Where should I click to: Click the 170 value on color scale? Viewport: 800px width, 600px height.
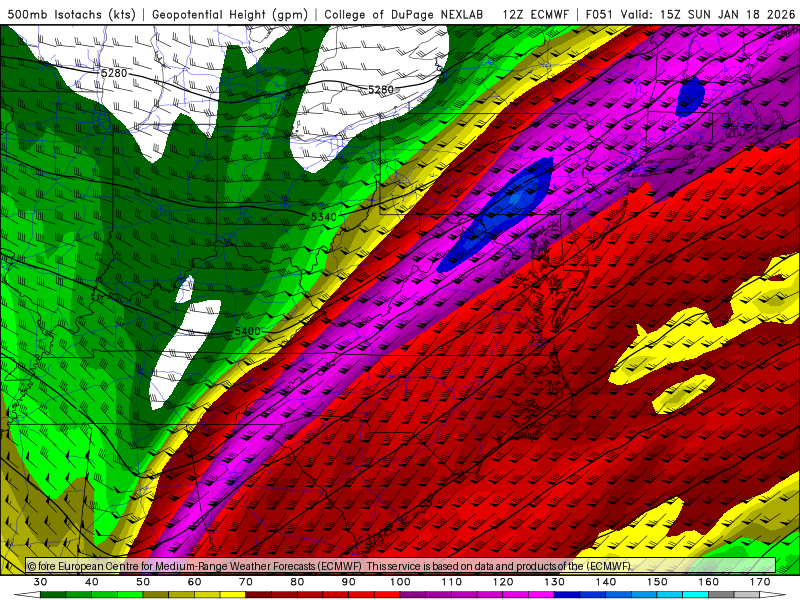pos(760,582)
